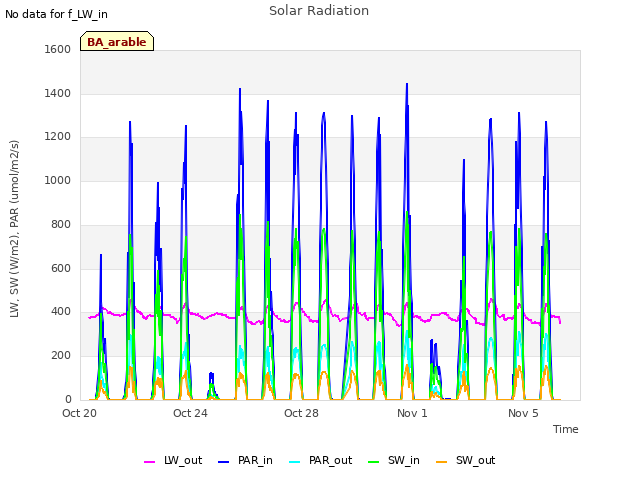Click the blue PAR_in legend swatch
The width and height of the screenshot is (640, 480).
[x=224, y=462]
